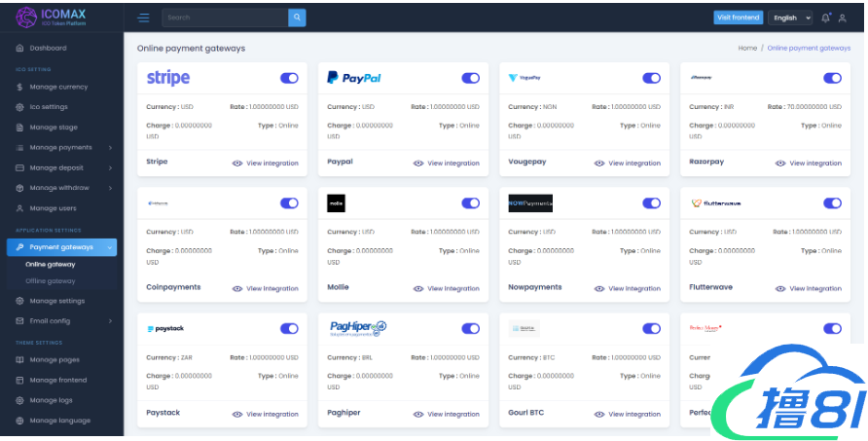Viewport: 868px width, 441px height.
Task: Turn off the Flutterwave gateway switch
Action: click(832, 203)
